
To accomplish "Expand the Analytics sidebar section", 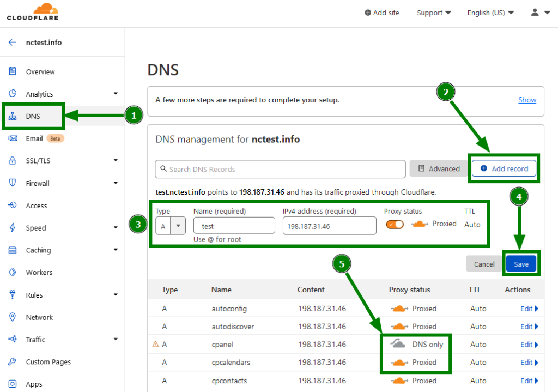I will click(115, 94).
